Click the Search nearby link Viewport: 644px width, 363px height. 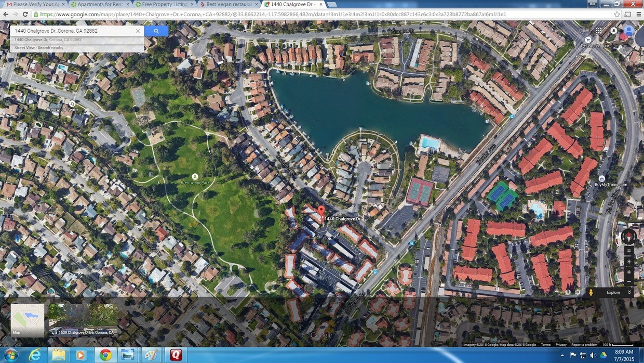click(x=50, y=48)
